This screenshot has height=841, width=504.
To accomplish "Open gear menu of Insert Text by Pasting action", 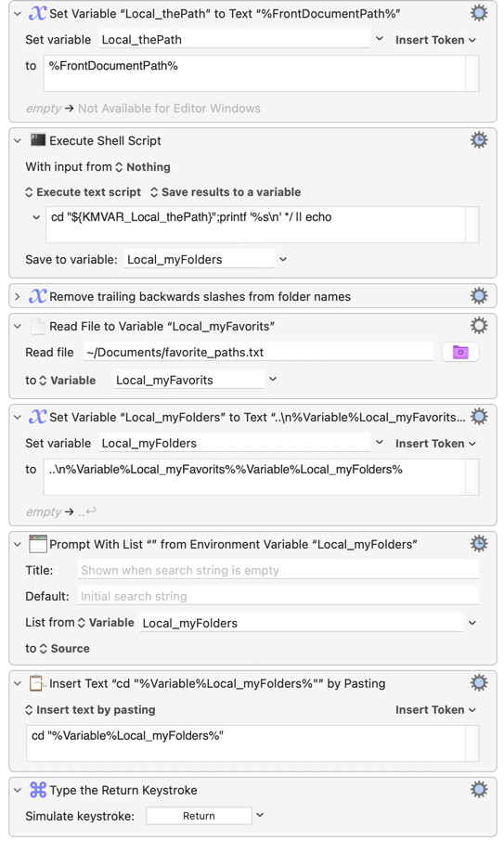I will click(479, 683).
